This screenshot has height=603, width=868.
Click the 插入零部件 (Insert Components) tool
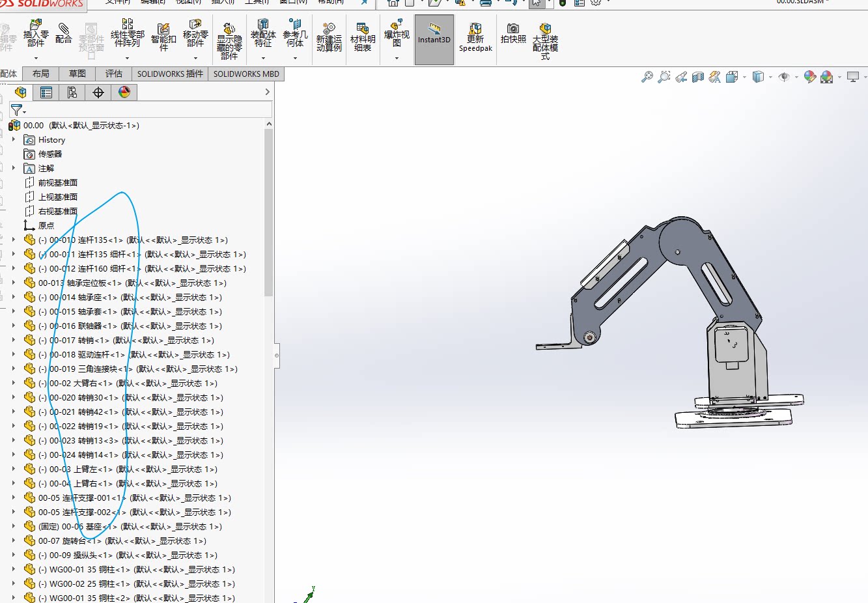click(36, 33)
